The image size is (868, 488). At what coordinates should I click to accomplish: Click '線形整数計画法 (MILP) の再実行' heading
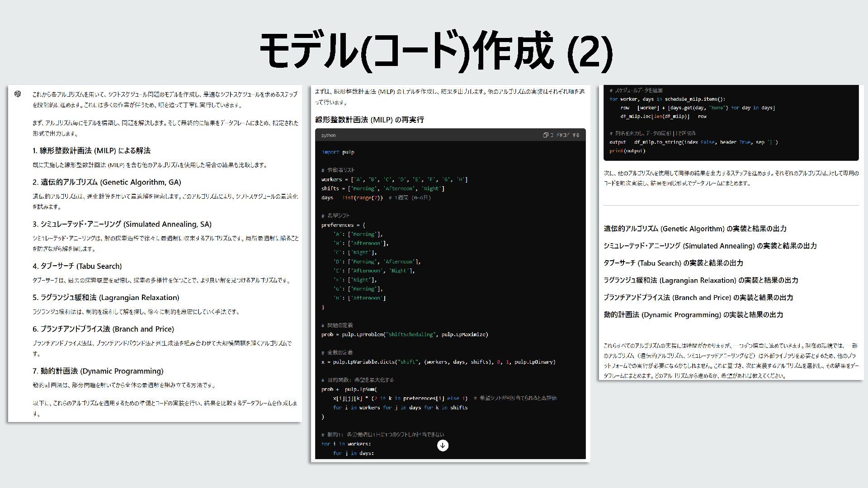pos(369,120)
